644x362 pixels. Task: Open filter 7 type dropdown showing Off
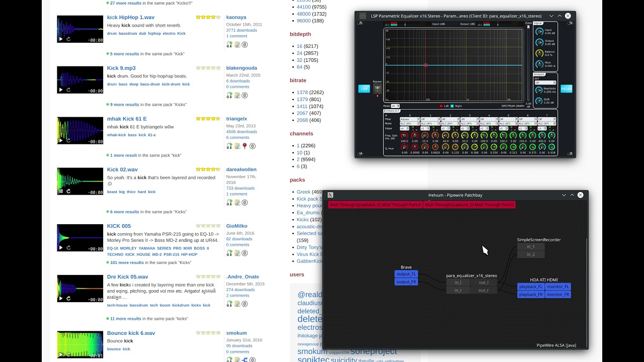[x=547, y=119]
